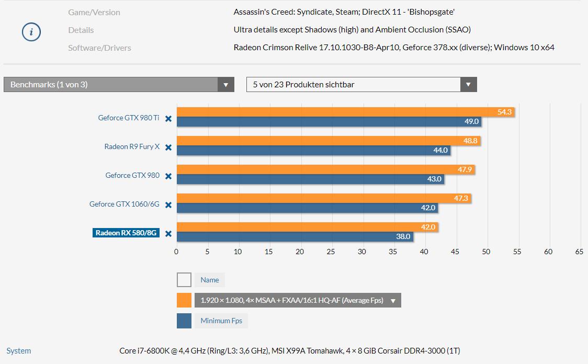The image size is (588, 364).
Task: Click the Core i7-6800K system specification text
Action: click(x=289, y=351)
